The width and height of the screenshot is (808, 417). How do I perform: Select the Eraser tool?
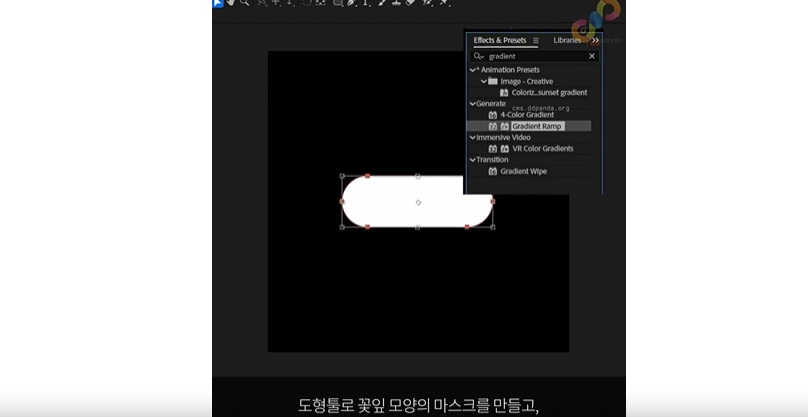(x=410, y=3)
